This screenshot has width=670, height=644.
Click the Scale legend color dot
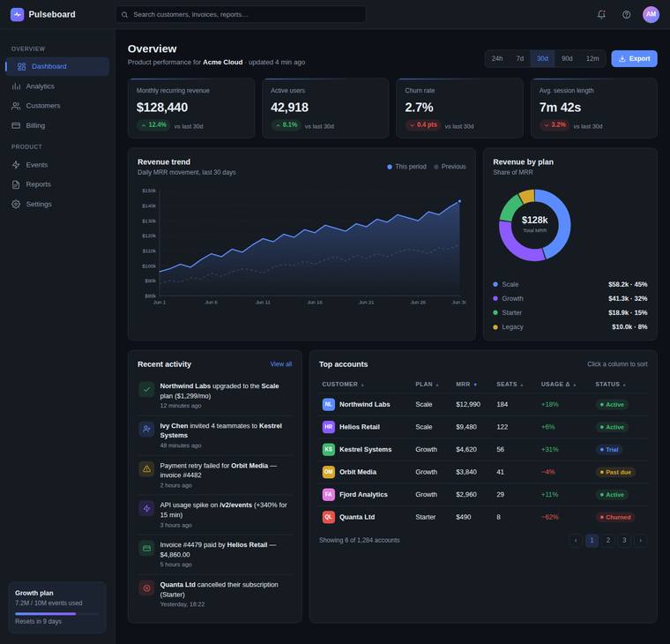point(495,284)
